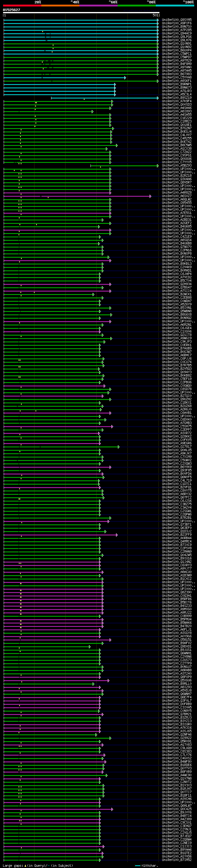The image size is (197, 868).
Task: Select hit label UniRef100_C5WPC1
Action: point(177,54)
